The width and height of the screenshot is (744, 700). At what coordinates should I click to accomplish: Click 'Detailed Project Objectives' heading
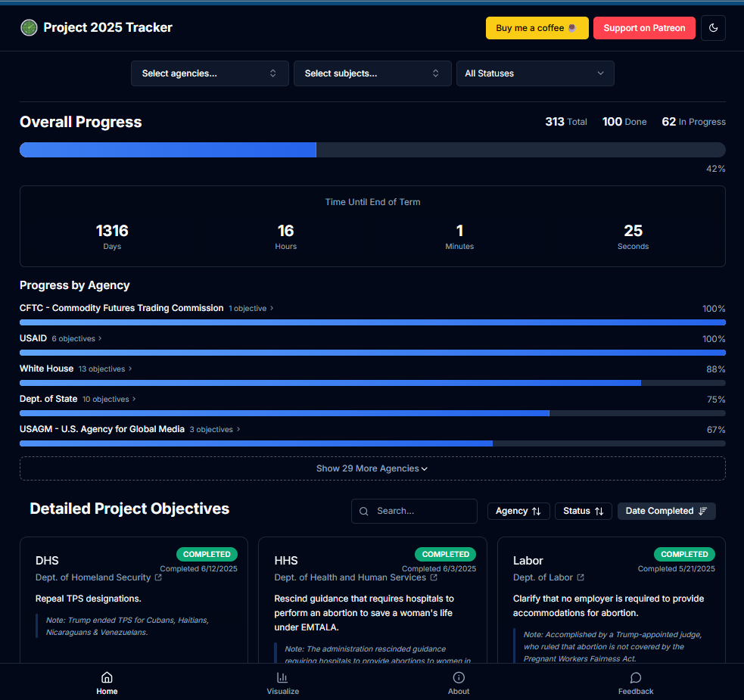(129, 509)
